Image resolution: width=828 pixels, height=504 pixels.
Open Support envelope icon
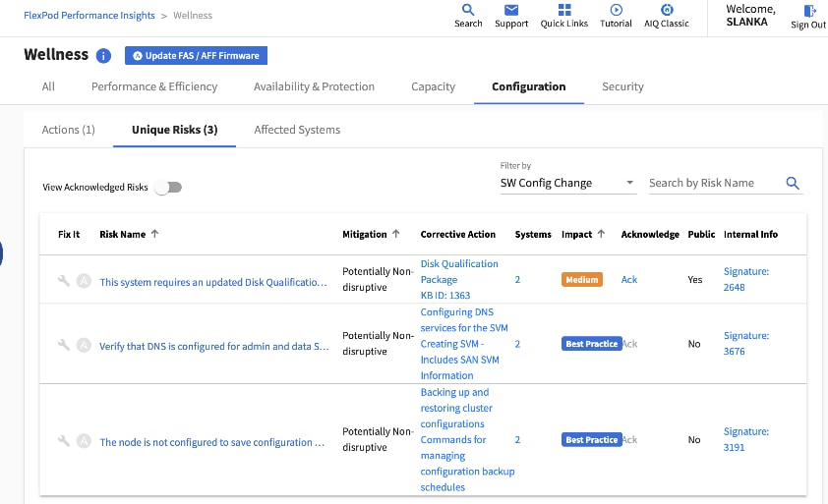pos(510,10)
